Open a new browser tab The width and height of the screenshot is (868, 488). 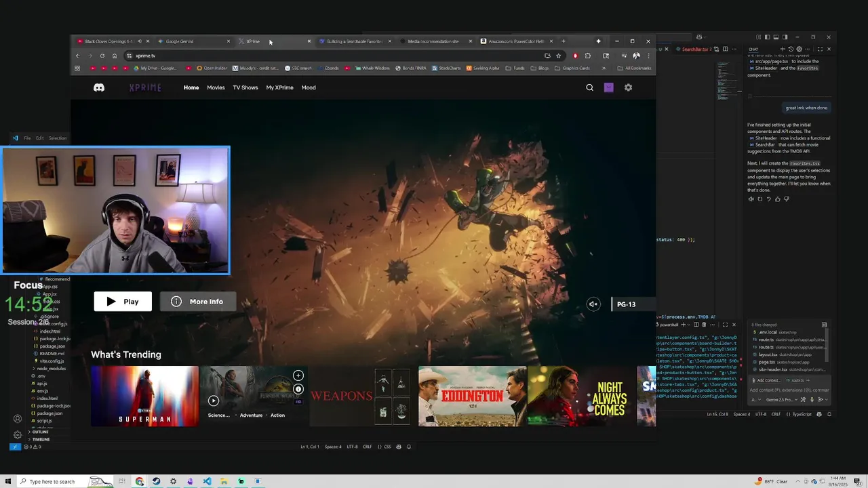[563, 41]
